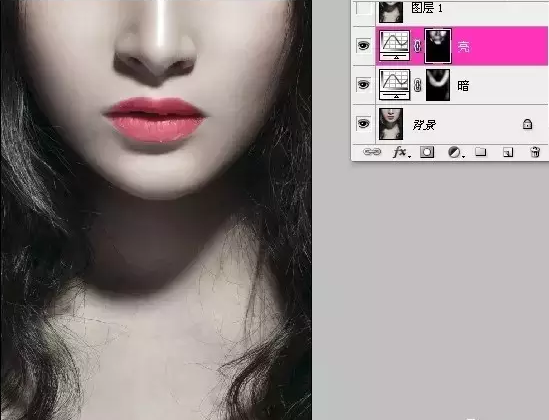The image size is (549, 420).
Task: Open the fx layer style menu
Action: tap(401, 152)
